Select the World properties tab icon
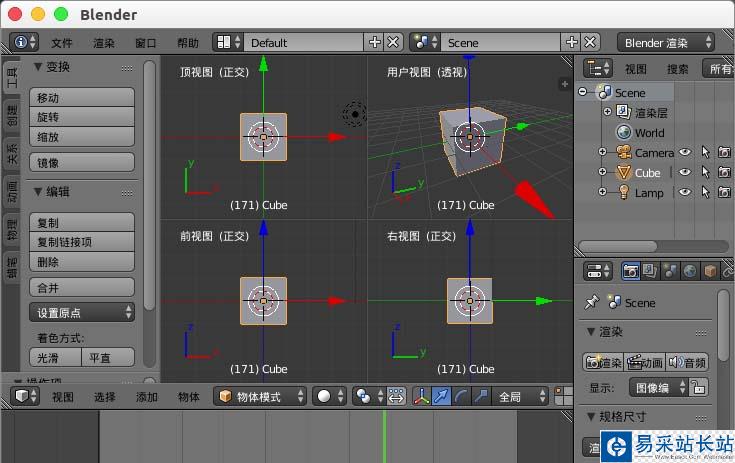The image size is (735, 463). pyautogui.click(x=690, y=271)
